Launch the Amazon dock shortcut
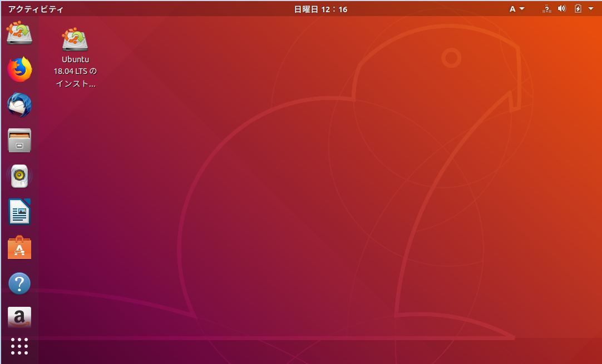The width and height of the screenshot is (602, 364). point(19,318)
